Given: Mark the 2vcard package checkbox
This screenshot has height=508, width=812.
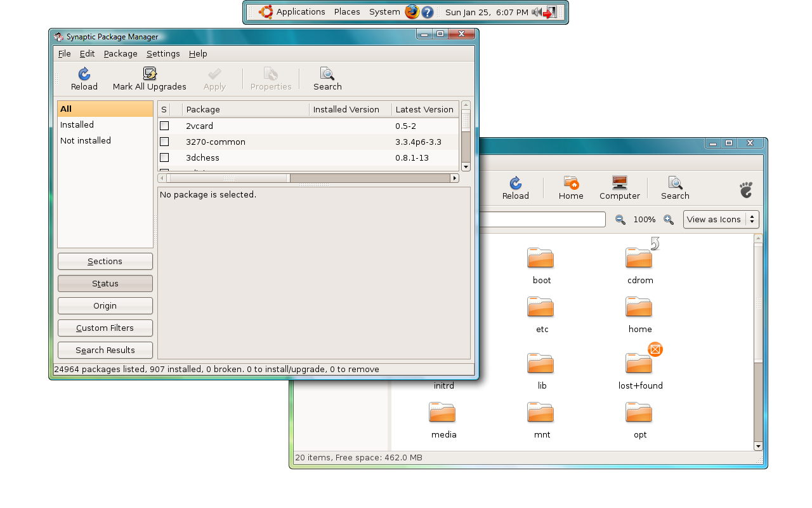Looking at the screenshot, I should tap(164, 126).
